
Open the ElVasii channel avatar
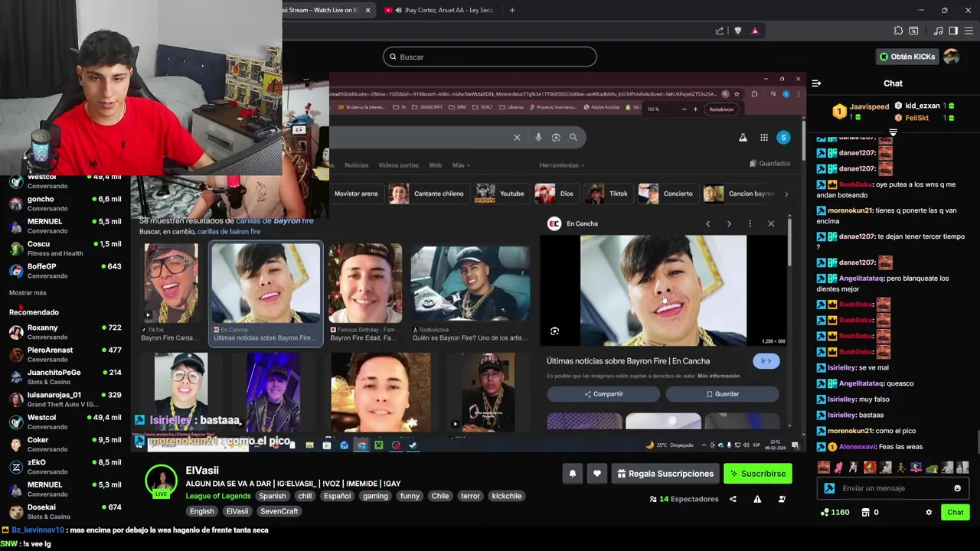click(161, 481)
